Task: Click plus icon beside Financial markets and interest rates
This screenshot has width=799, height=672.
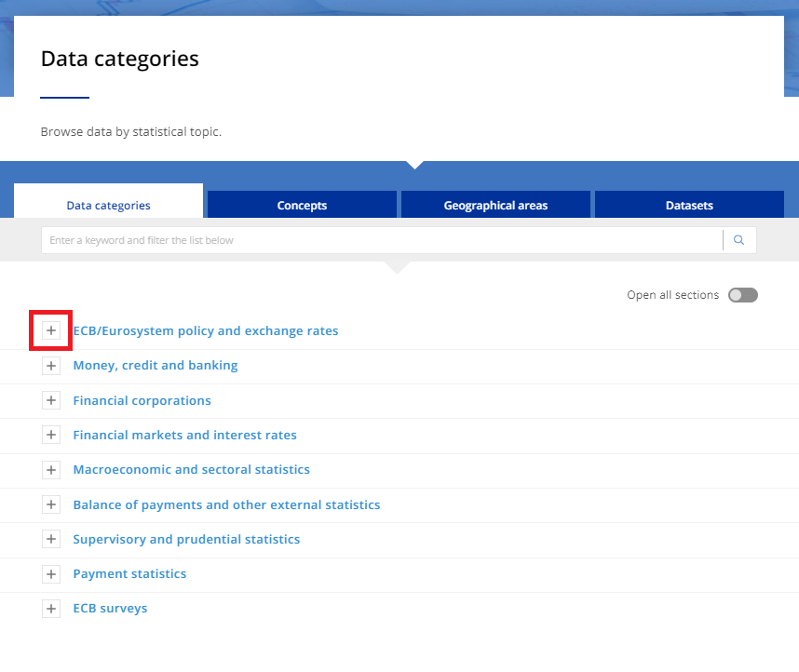Action: point(51,436)
